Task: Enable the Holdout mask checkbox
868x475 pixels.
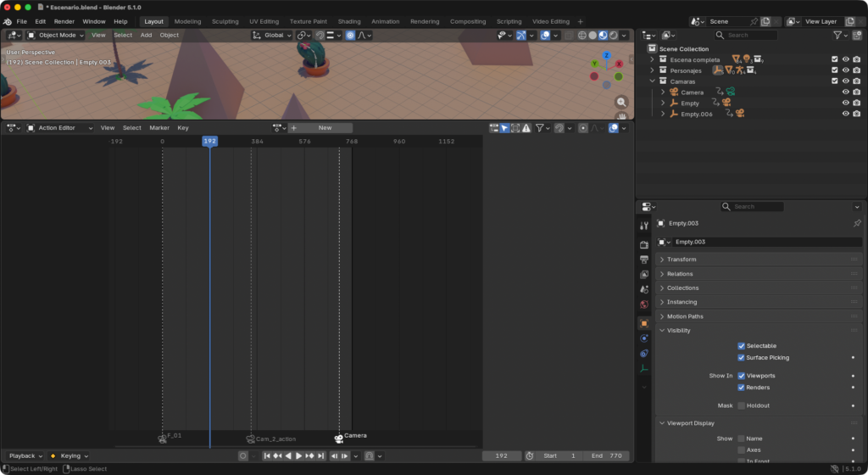Action: point(742,405)
